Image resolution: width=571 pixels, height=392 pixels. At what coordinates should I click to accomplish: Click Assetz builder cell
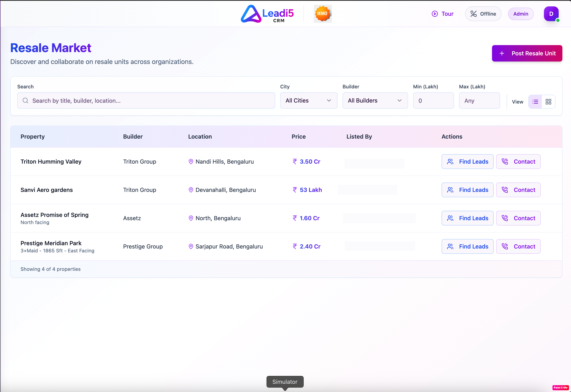click(x=132, y=218)
